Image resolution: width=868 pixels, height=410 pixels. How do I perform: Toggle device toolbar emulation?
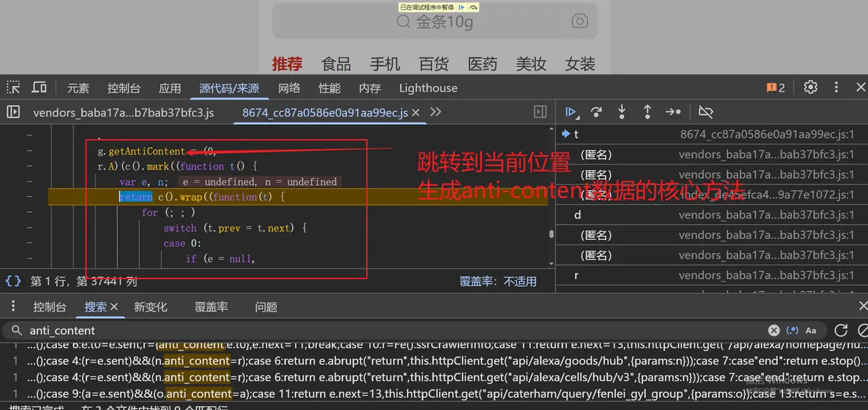pos(39,87)
